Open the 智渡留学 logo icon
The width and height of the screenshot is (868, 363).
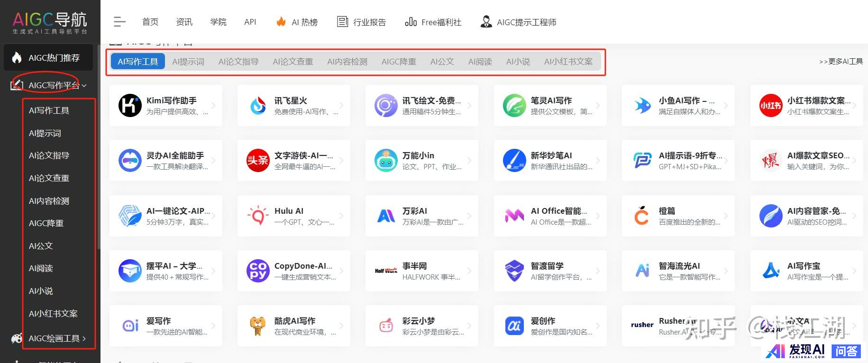(x=514, y=271)
